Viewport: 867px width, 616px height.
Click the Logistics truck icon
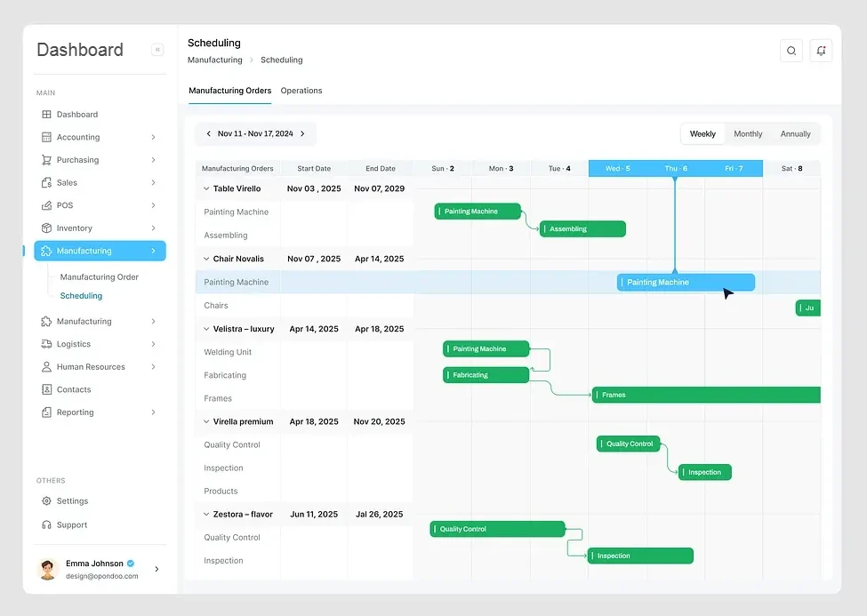click(x=47, y=344)
